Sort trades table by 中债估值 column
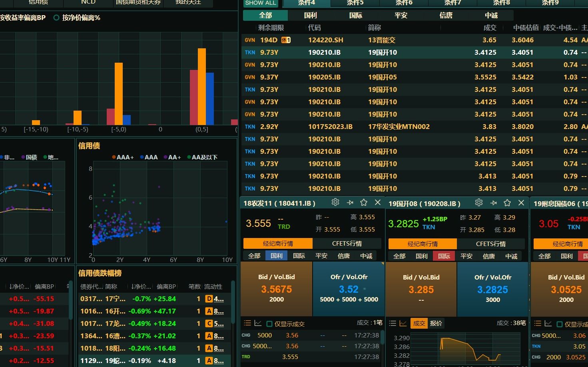The width and height of the screenshot is (588, 367). pyautogui.click(x=526, y=28)
